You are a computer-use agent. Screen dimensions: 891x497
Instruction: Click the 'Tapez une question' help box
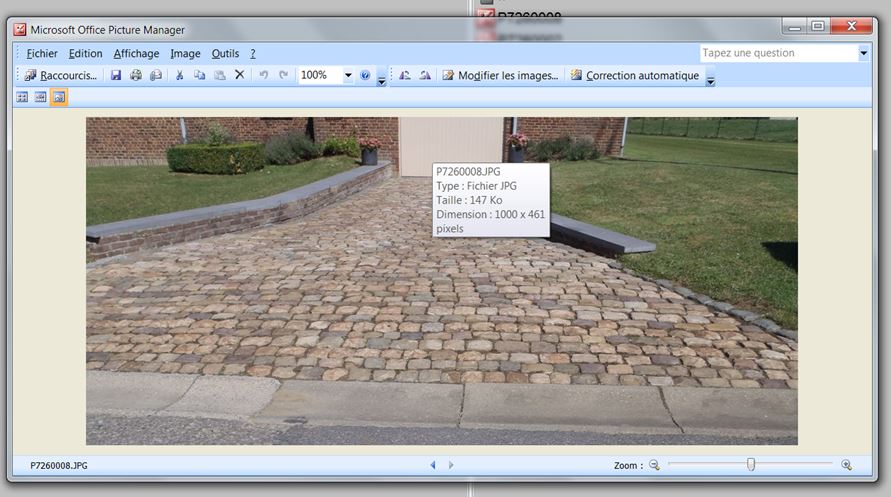tap(779, 53)
